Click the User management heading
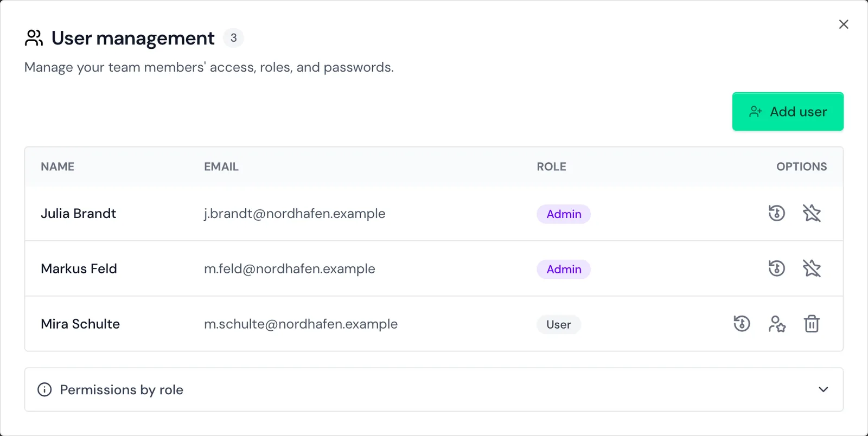Image resolution: width=868 pixels, height=436 pixels. point(133,39)
